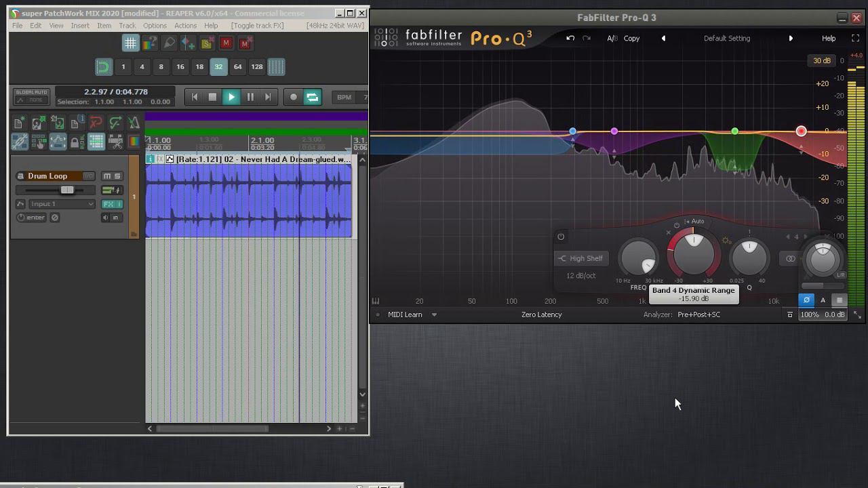Open the Global Auto mode selector
The image size is (868, 488).
point(31,96)
